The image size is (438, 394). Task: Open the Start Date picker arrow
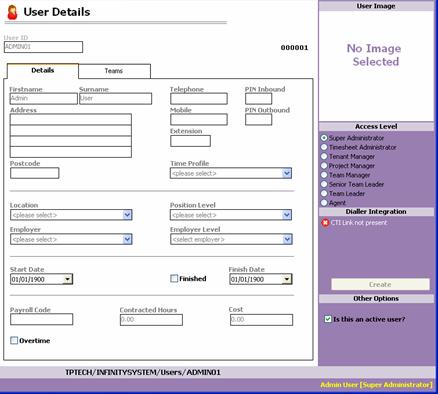point(68,279)
